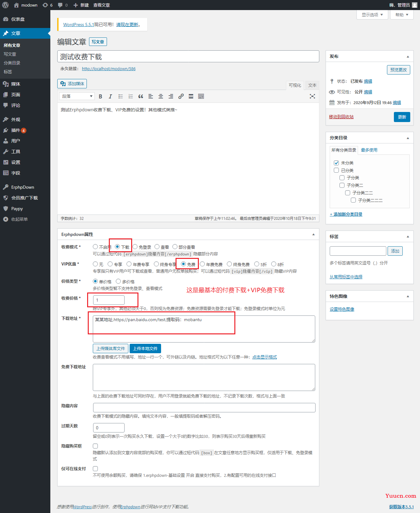The image size is (420, 513).
Task: Collapse the Erphpdown属性 panel
Action: [313, 234]
